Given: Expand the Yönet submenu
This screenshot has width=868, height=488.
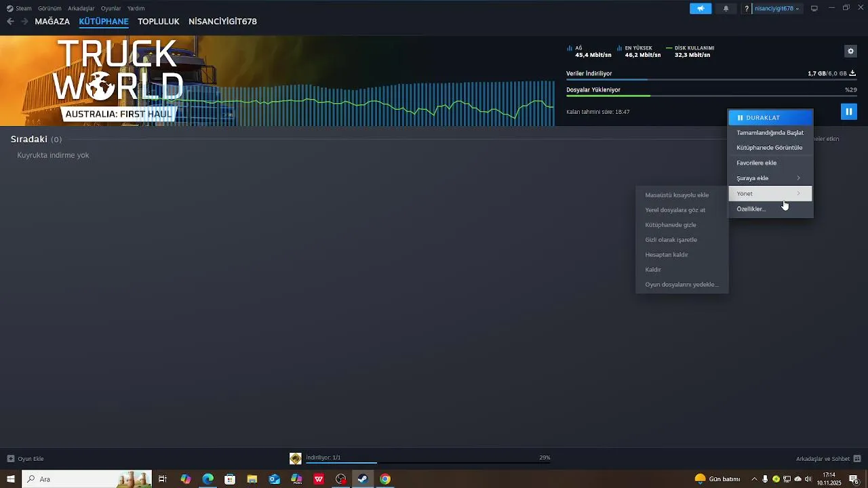Looking at the screenshot, I should pyautogui.click(x=770, y=194).
